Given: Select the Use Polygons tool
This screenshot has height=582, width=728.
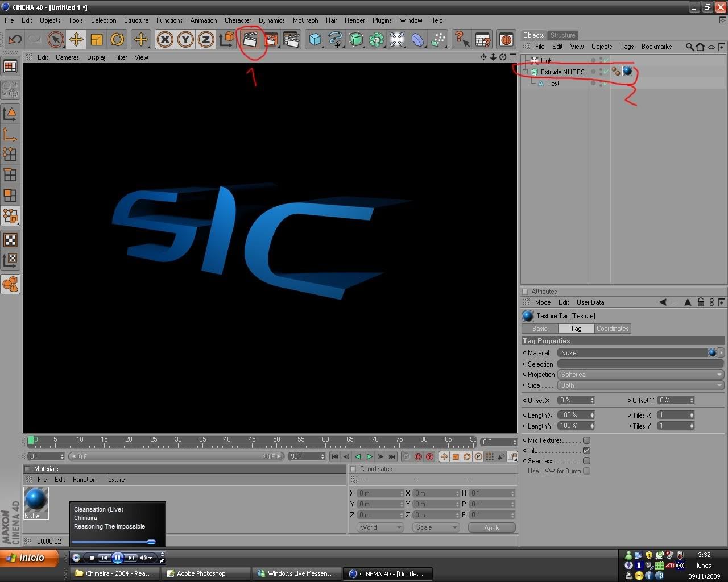Looking at the screenshot, I should pos(10,195).
